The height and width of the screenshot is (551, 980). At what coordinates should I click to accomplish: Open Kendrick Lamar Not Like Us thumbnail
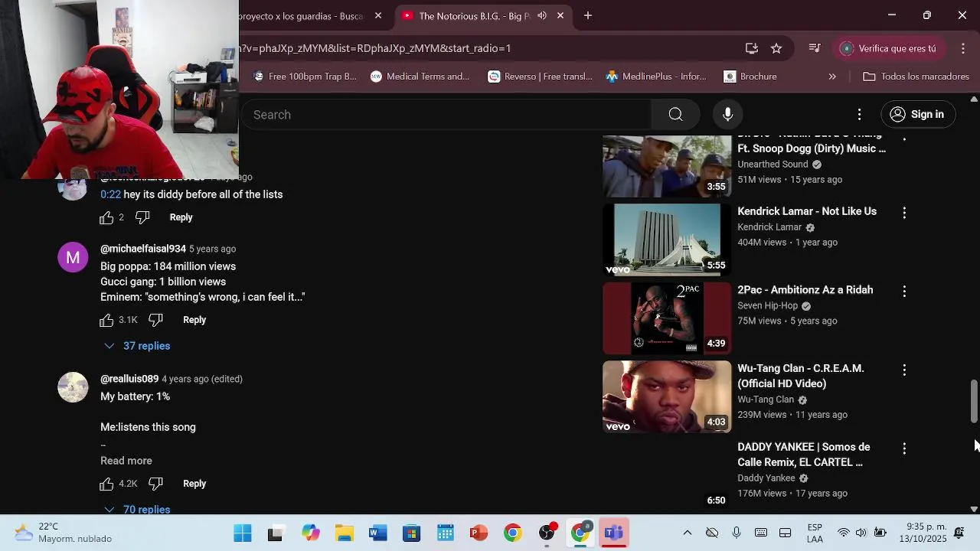pyautogui.click(x=666, y=239)
